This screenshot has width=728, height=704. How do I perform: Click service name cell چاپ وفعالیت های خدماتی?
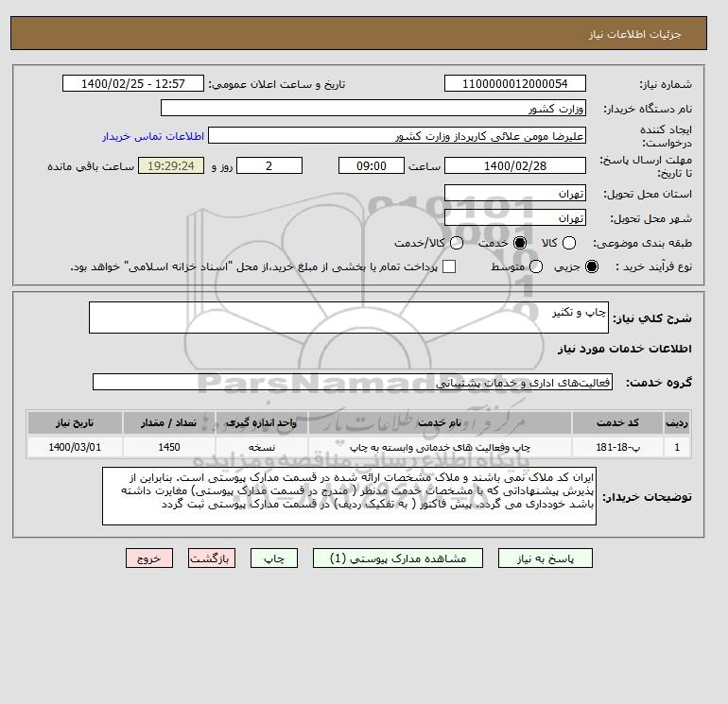point(440,447)
